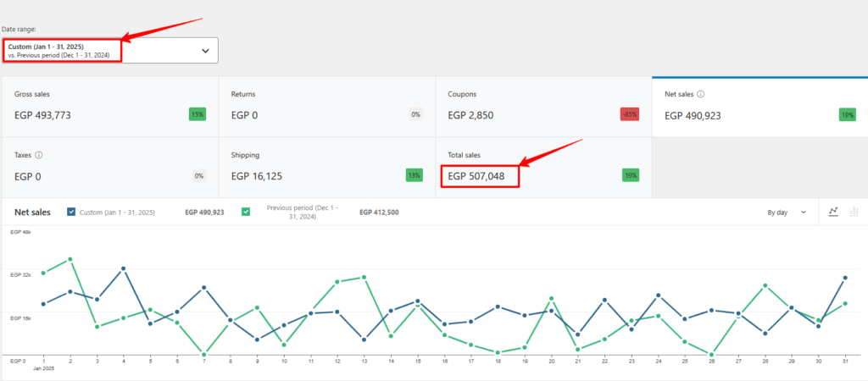Uncheck the Previous period (Dec 1 - 31, 2024) checkbox
868x381 pixels.
tap(246, 212)
